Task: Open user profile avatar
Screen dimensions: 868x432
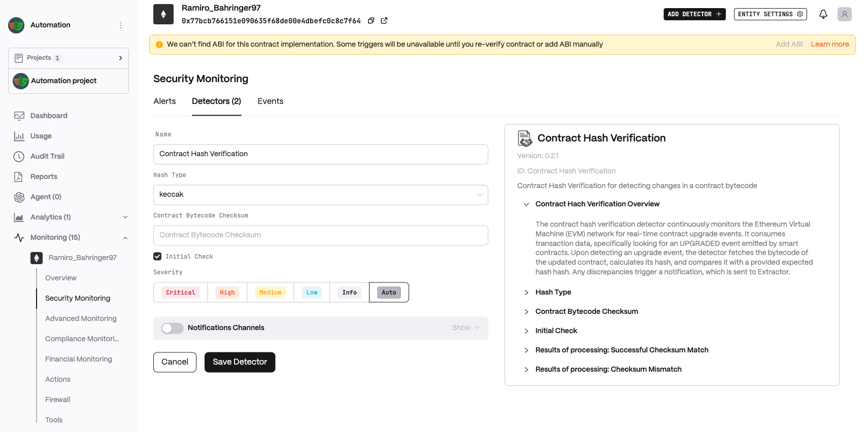Action: click(x=845, y=14)
